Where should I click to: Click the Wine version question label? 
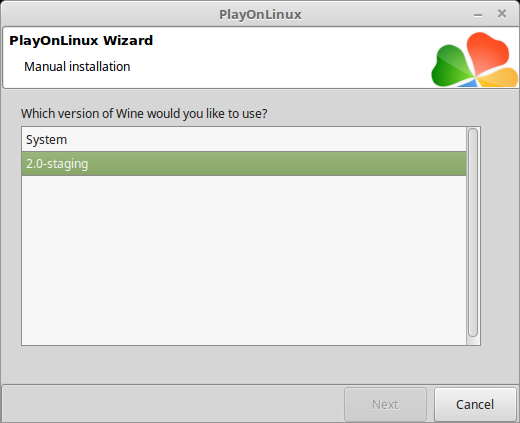pos(144,114)
